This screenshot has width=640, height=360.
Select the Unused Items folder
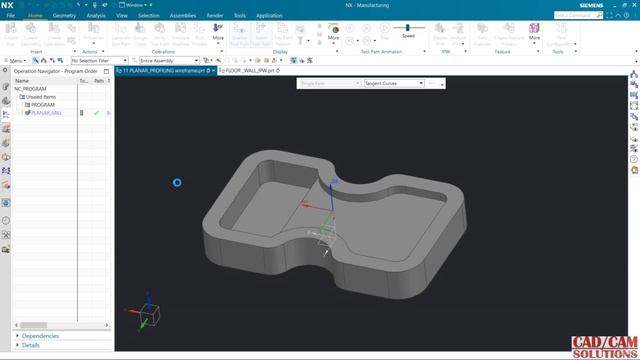[37, 97]
